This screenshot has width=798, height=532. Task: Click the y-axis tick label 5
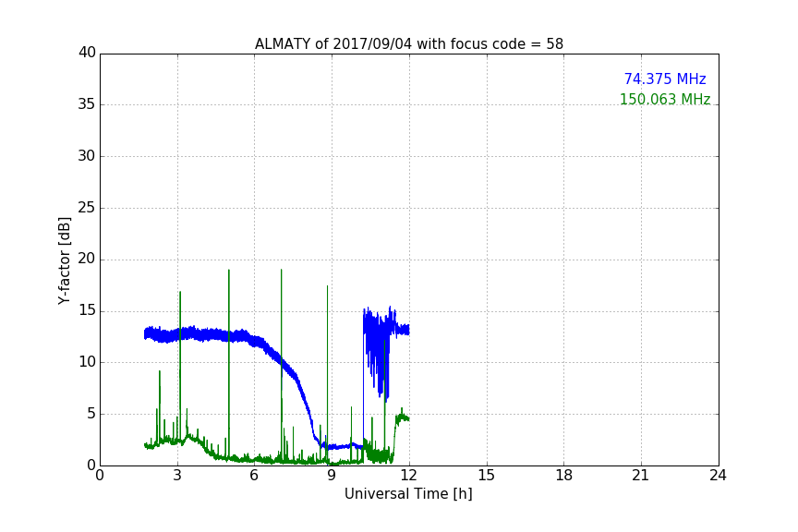click(x=91, y=414)
